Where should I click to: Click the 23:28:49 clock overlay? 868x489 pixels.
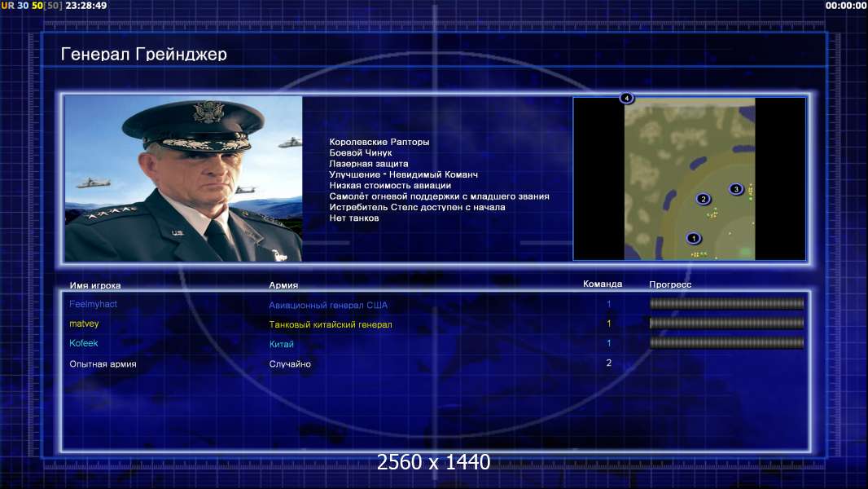pyautogui.click(x=85, y=6)
